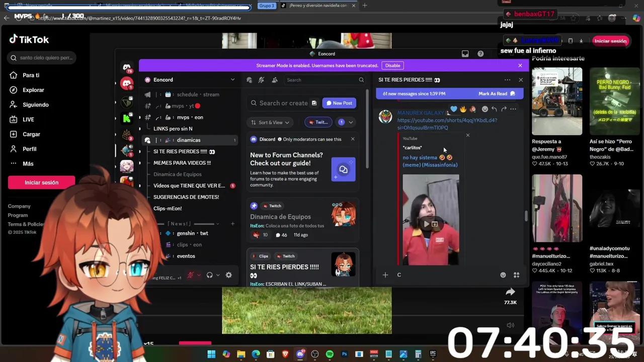Toggle tag-matching checkbox beside forum search
The height and width of the screenshot is (362, 644).
(x=314, y=103)
